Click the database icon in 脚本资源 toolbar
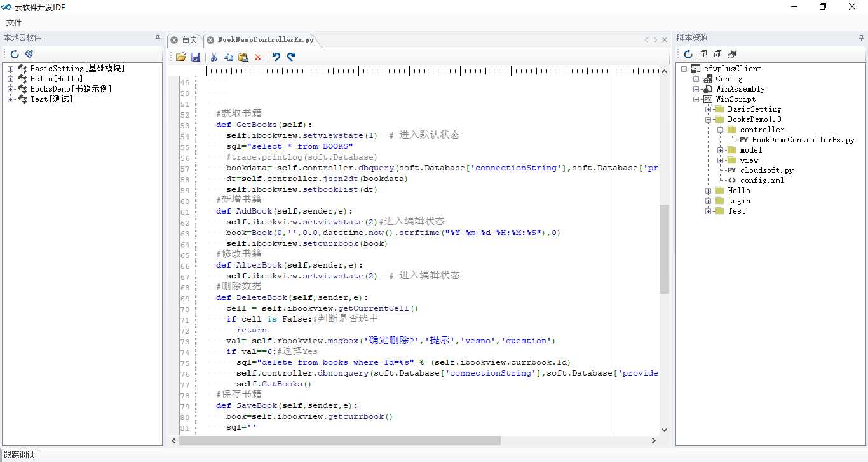This screenshot has height=462, width=868. click(x=732, y=55)
